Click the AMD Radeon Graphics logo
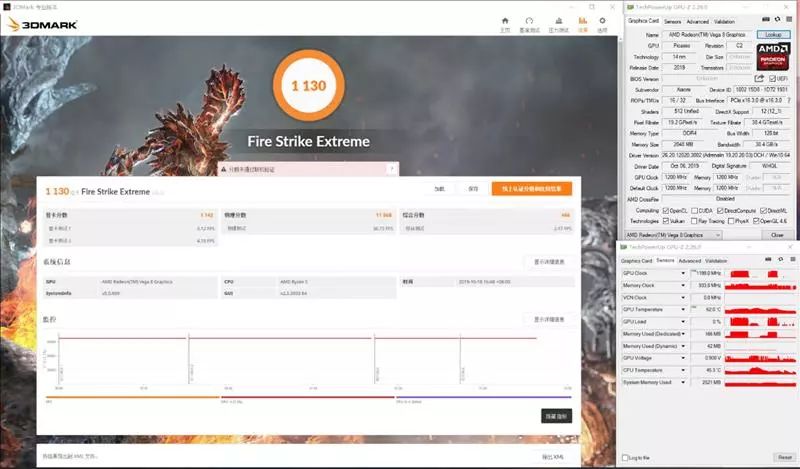 tap(773, 56)
